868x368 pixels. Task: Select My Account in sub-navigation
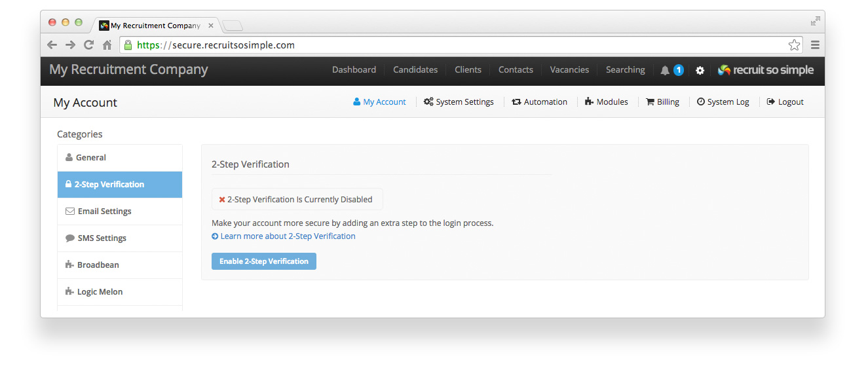click(379, 101)
